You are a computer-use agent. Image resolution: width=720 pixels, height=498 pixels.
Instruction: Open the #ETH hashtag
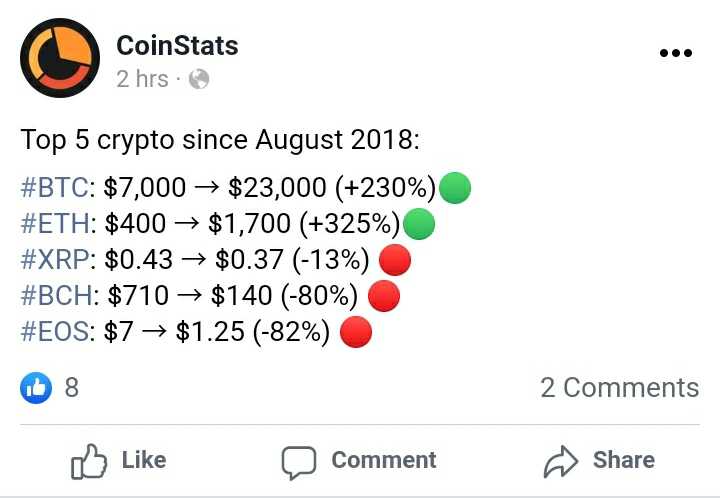[55, 224]
